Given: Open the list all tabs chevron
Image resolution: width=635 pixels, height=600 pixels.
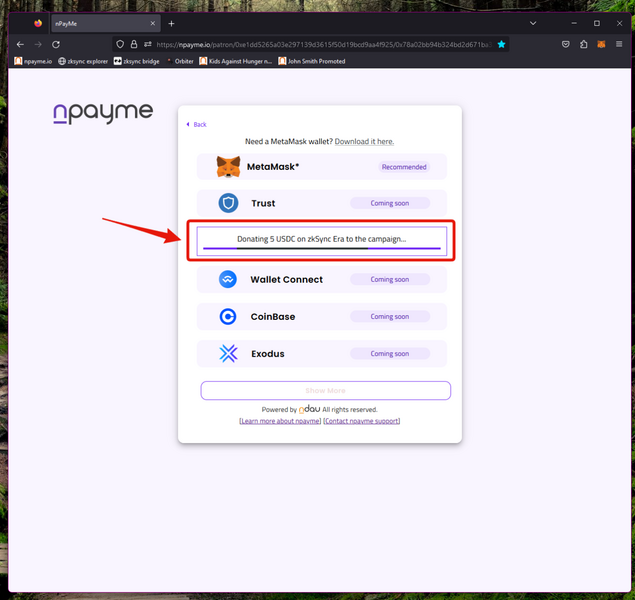Looking at the screenshot, I should click(533, 23).
